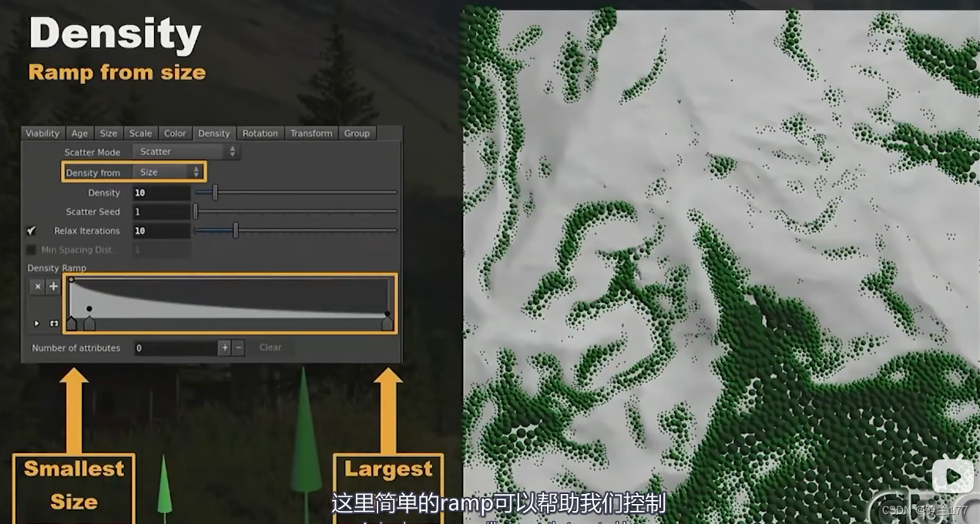Adjust the Density slider handle
The width and height of the screenshot is (980, 524).
click(x=215, y=193)
